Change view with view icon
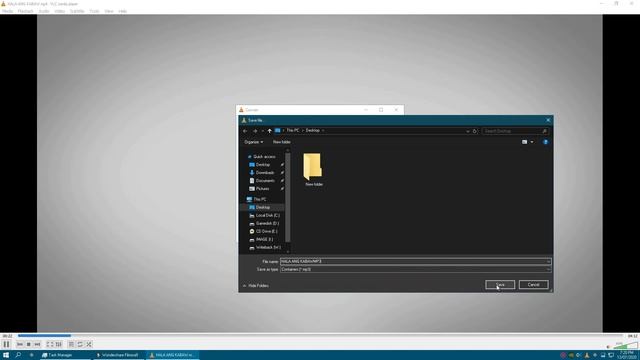 (524, 142)
